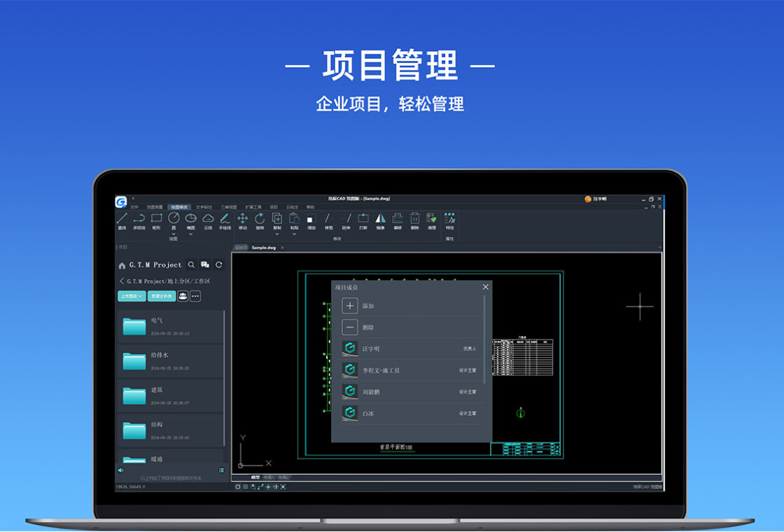
Task: Open the 建筑 folder
Action: [x=170, y=396]
